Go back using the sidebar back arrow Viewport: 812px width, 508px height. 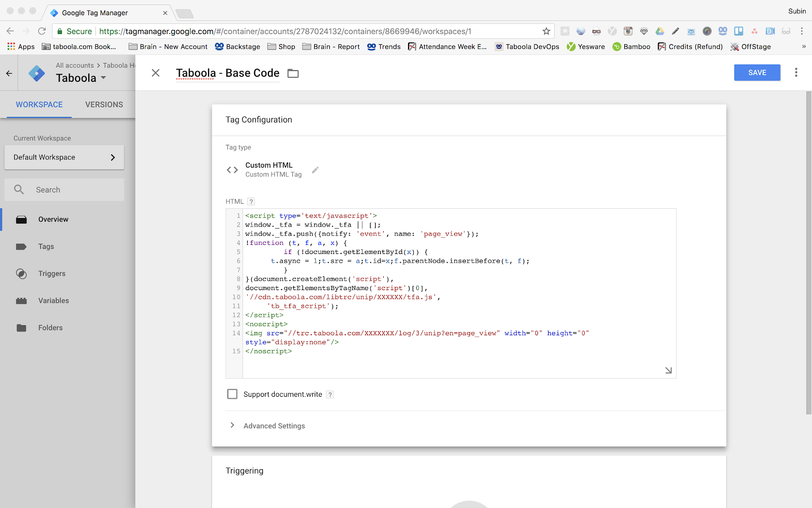[x=9, y=74]
